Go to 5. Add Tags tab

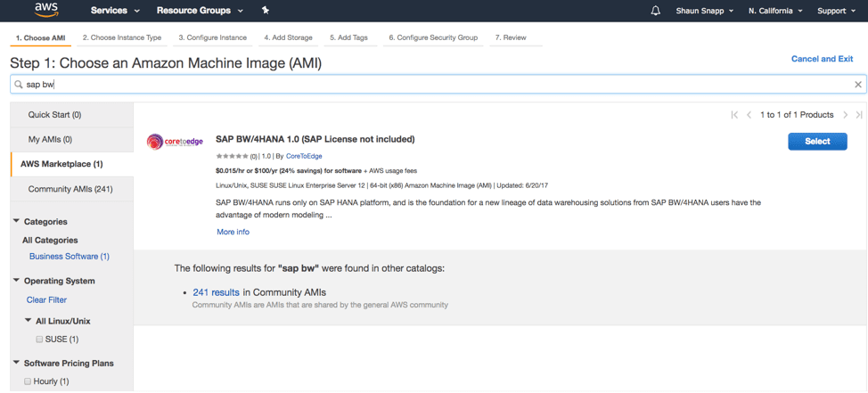[348, 37]
